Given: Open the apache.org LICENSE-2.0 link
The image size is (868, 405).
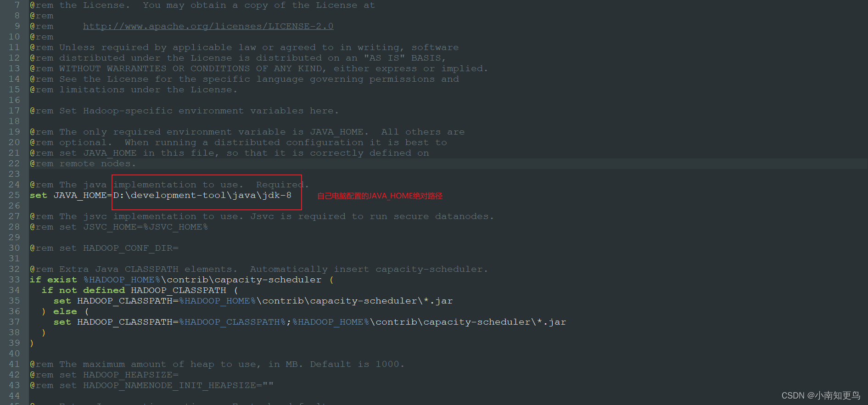Looking at the screenshot, I should [x=208, y=26].
